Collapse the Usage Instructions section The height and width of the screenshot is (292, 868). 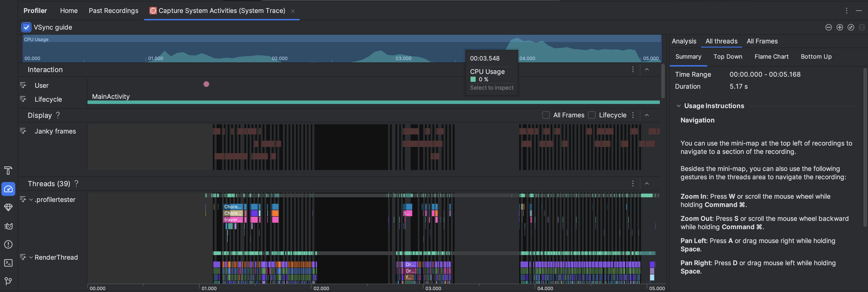pos(679,106)
